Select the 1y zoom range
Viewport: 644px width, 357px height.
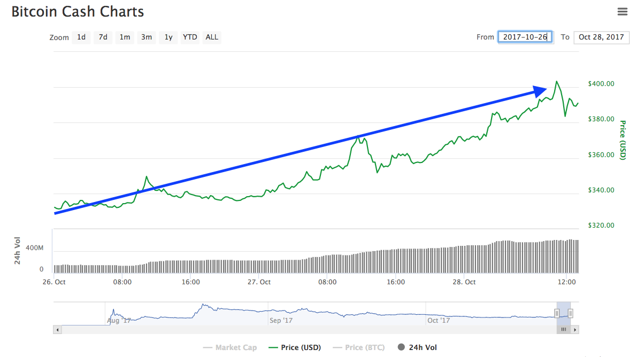pyautogui.click(x=168, y=37)
